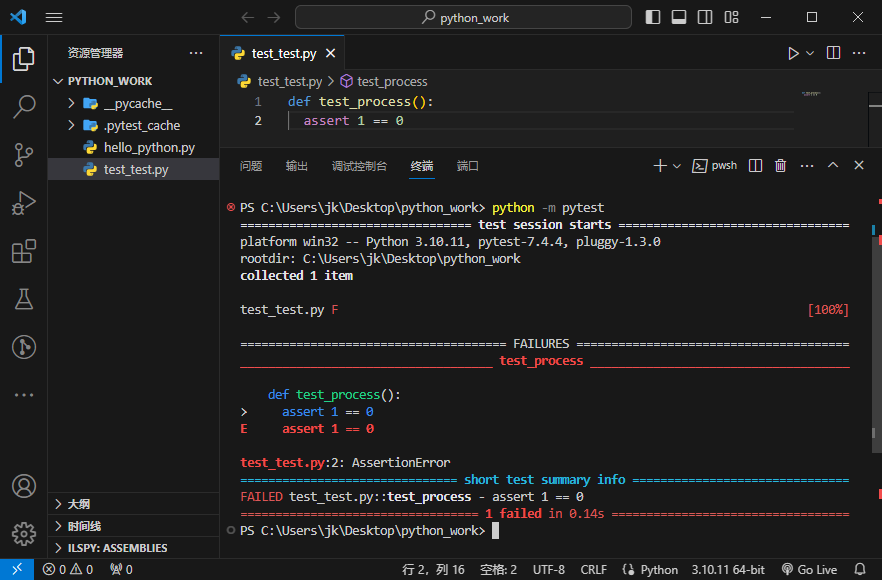The height and width of the screenshot is (580, 882).
Task: Open the Explorer view in activity bar
Action: click(x=24, y=59)
